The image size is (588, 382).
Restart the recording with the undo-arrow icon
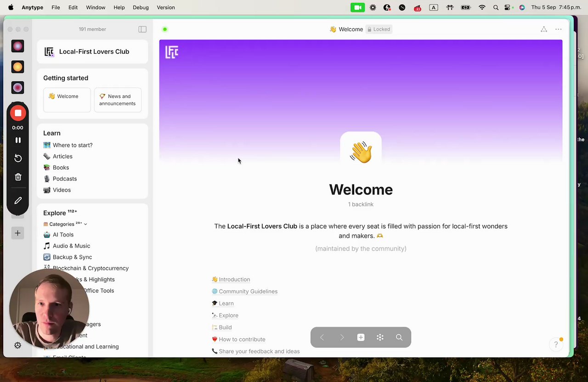18,158
